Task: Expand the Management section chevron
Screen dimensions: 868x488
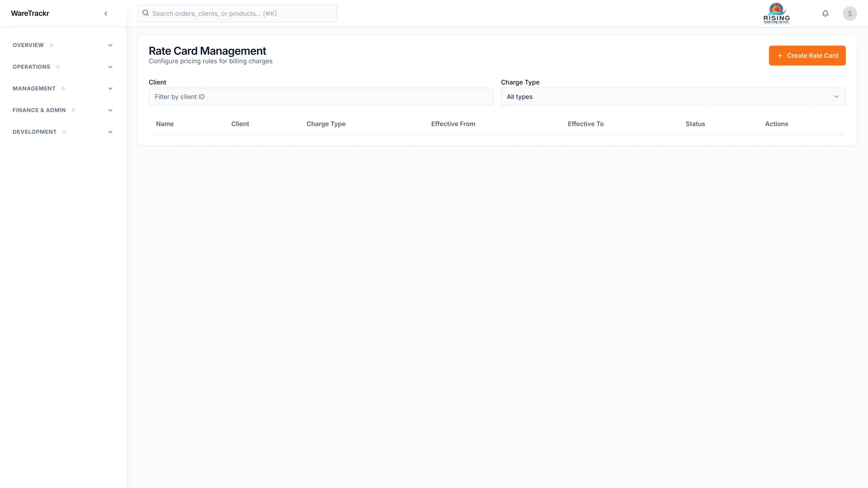Action: point(110,88)
